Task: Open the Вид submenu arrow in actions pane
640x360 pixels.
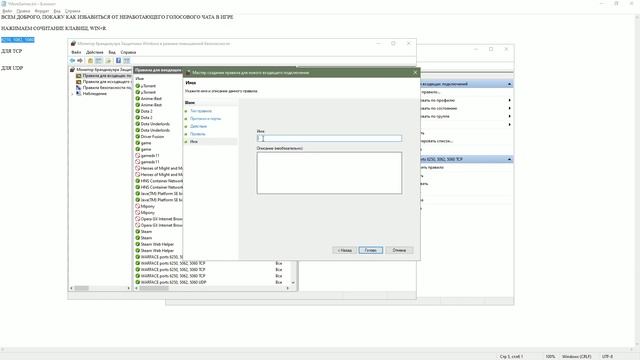Action: click(x=509, y=124)
